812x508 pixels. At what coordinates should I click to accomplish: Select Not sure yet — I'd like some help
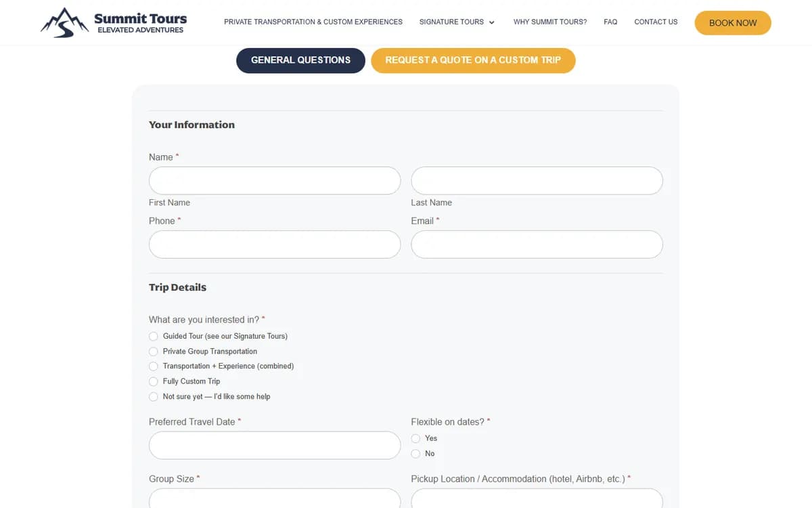pos(154,397)
